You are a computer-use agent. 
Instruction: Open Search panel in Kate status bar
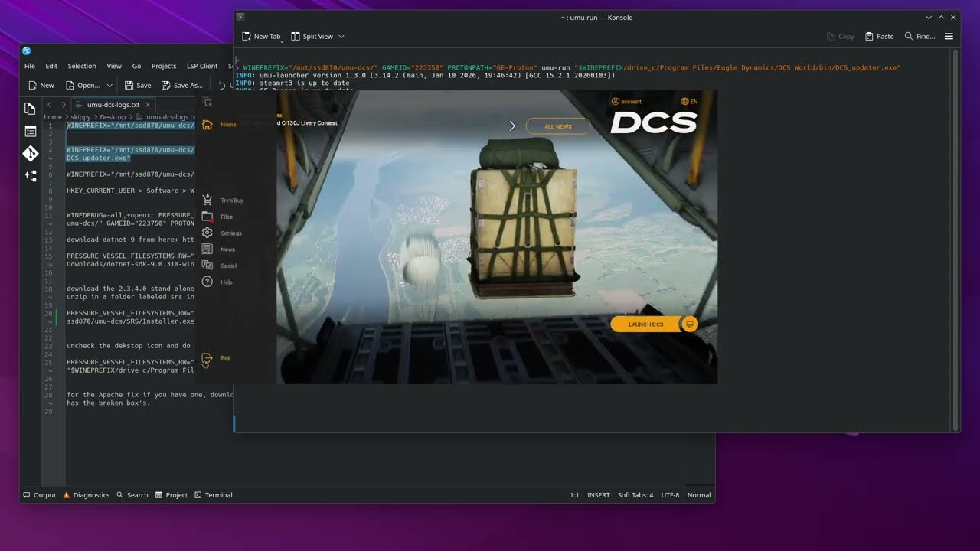(x=132, y=495)
